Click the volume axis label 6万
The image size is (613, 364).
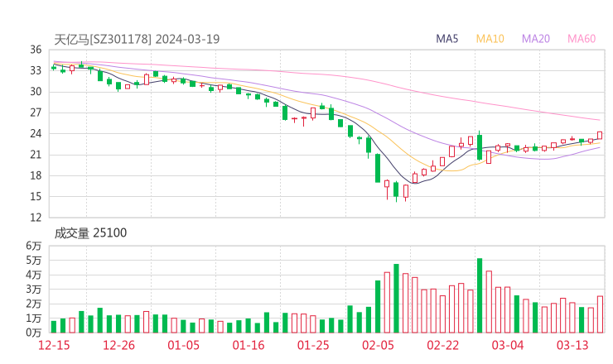[34, 246]
